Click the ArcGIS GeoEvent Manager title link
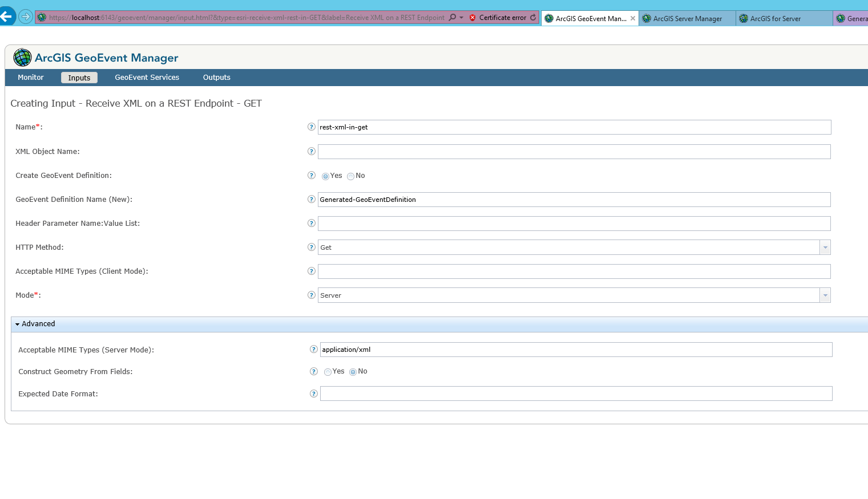The height and width of the screenshot is (499, 868). (107, 58)
